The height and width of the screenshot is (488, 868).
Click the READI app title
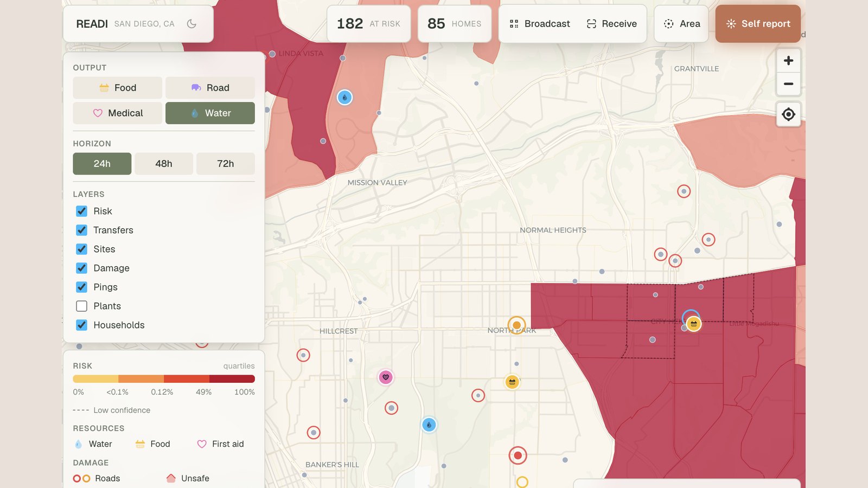[x=92, y=24]
